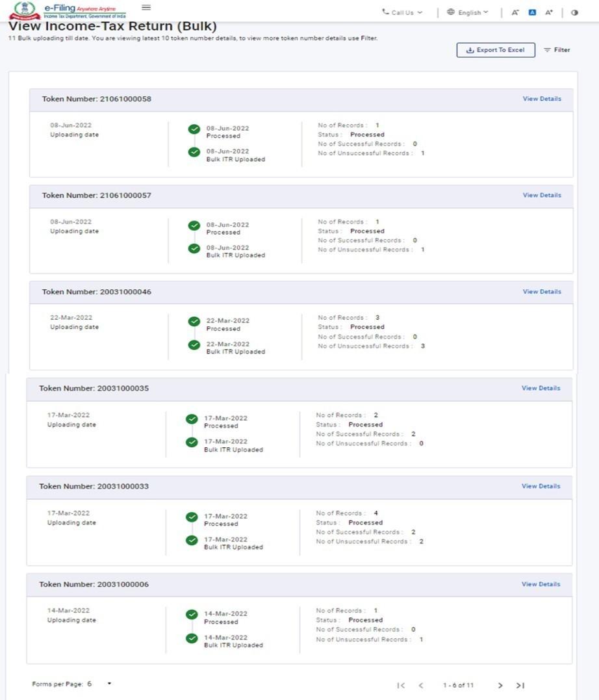Click Processed status check for token 20031000006
The width and height of the screenshot is (599, 700).
click(x=191, y=614)
